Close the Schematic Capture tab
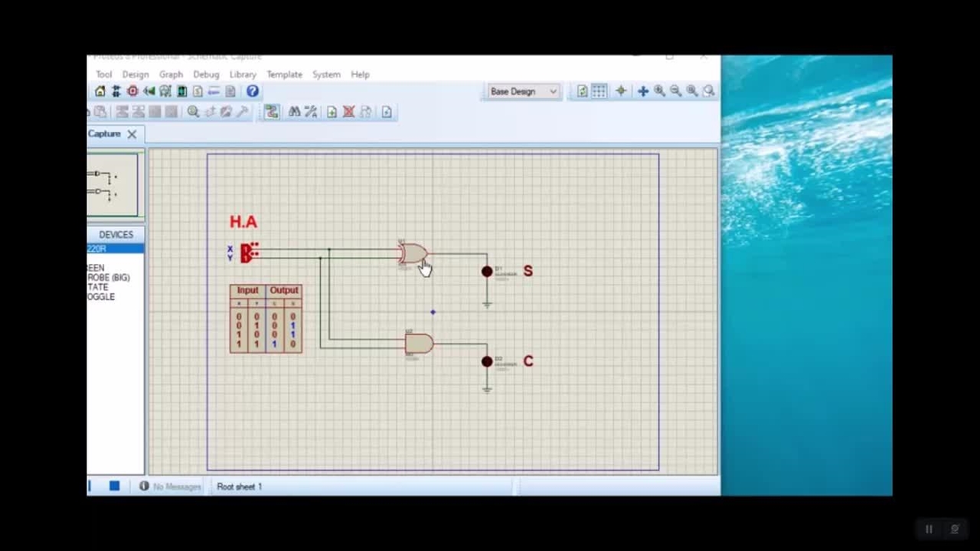The width and height of the screenshot is (980, 551). point(132,134)
